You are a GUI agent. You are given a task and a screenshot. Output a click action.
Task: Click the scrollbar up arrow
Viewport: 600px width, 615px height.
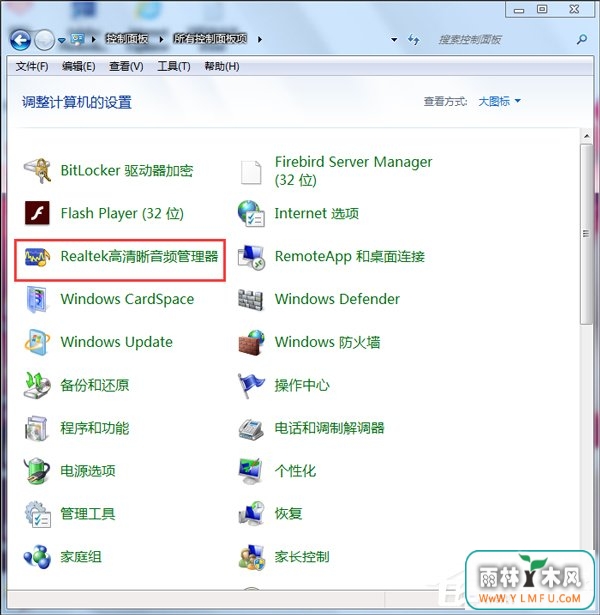(587, 136)
